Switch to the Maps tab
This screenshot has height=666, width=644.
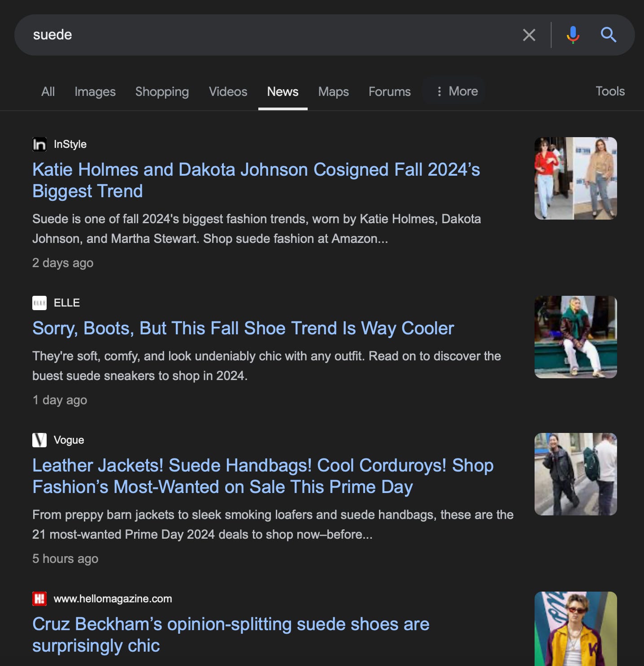[x=334, y=91]
